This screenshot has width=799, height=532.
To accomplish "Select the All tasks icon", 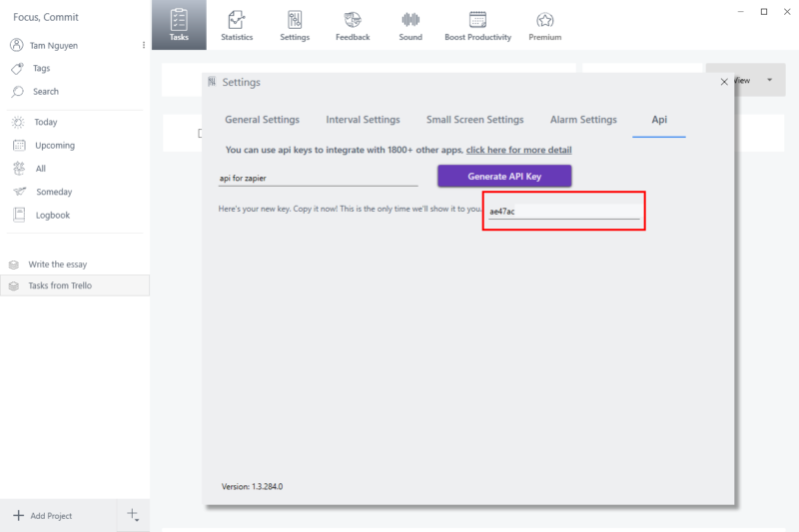I will (19, 169).
